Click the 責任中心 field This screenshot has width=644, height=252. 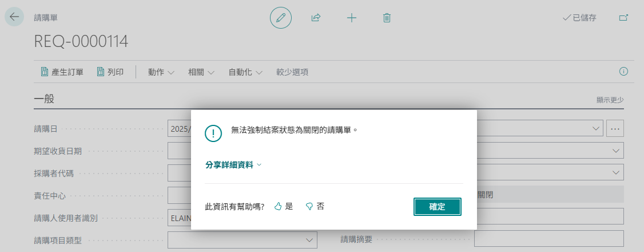(179, 195)
